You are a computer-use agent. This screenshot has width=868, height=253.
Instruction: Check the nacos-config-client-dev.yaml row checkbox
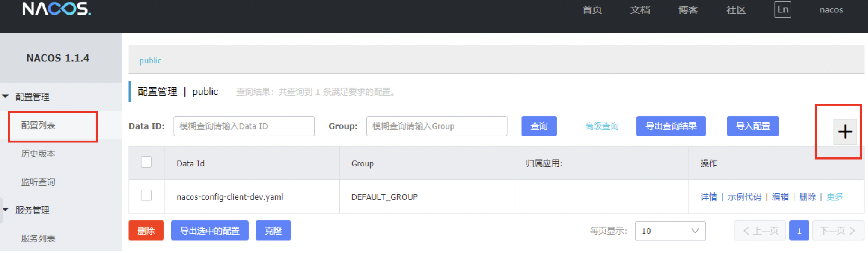click(146, 196)
